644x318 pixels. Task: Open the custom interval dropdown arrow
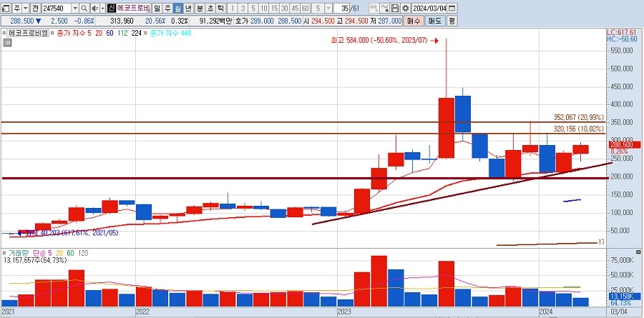(x=328, y=8)
